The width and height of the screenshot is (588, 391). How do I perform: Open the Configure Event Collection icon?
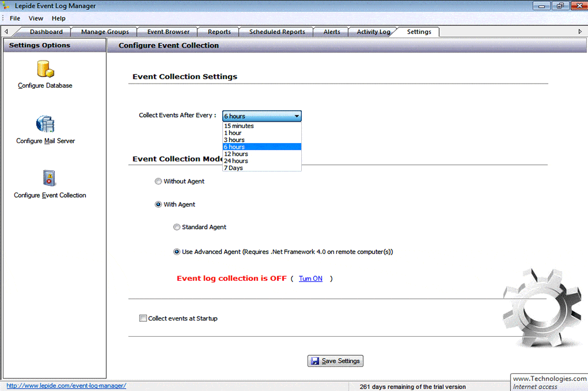tap(49, 178)
